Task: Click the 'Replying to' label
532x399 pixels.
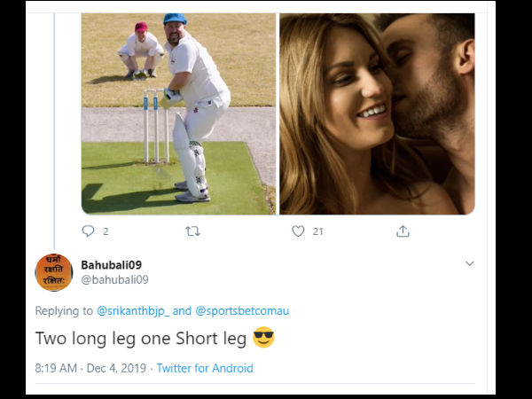Action: (x=64, y=311)
